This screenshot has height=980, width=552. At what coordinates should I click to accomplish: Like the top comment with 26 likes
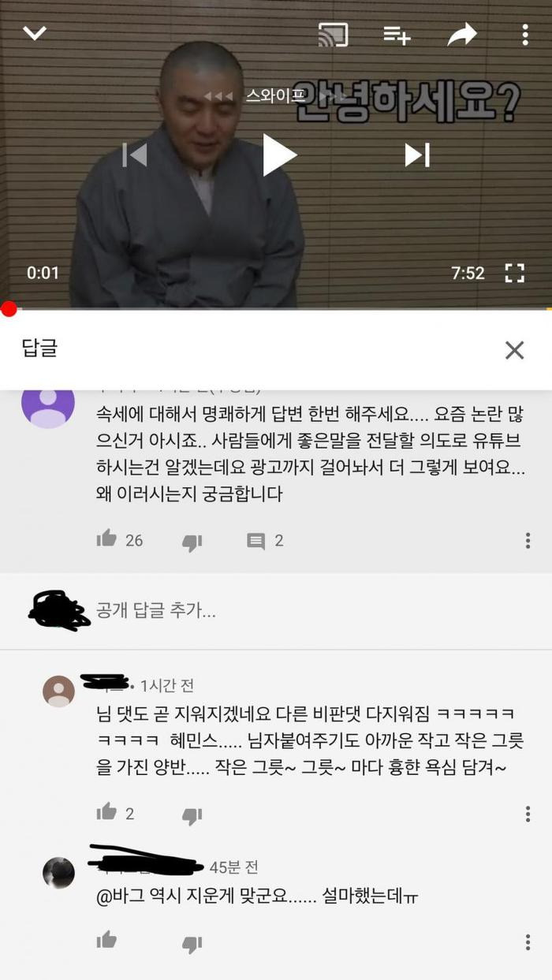click(106, 539)
